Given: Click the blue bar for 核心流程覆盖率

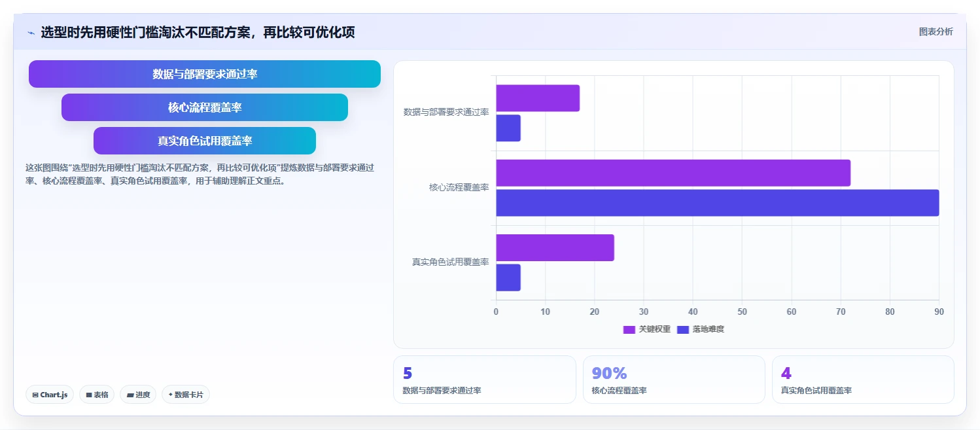Looking at the screenshot, I should [x=718, y=203].
